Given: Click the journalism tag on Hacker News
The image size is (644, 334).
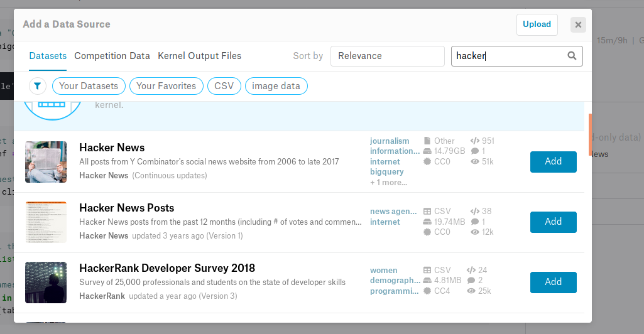Looking at the screenshot, I should 390,141.
